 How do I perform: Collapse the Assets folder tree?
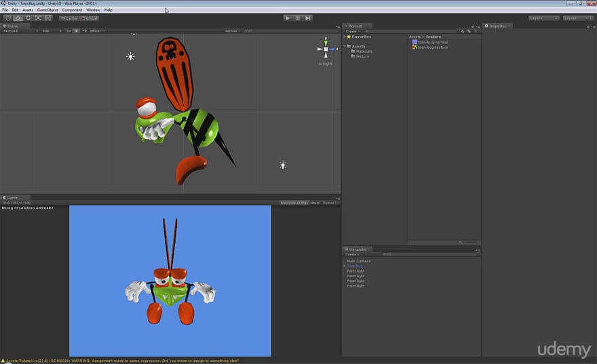344,46
